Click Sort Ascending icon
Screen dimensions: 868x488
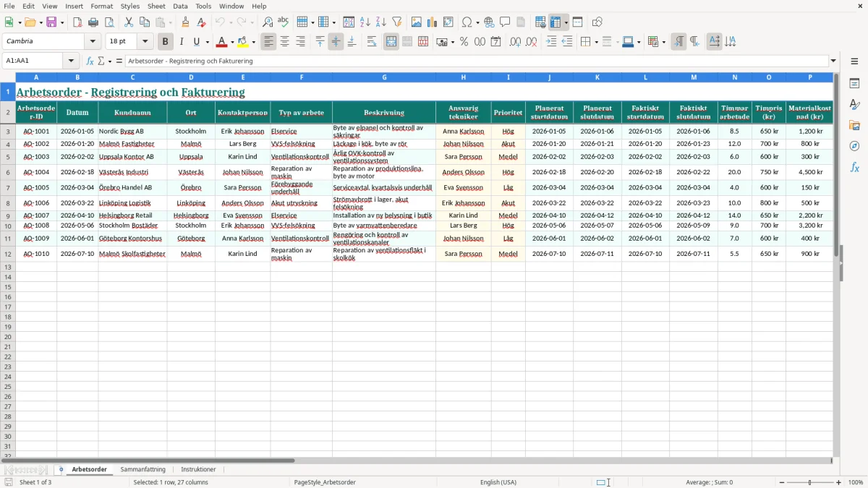click(x=365, y=22)
